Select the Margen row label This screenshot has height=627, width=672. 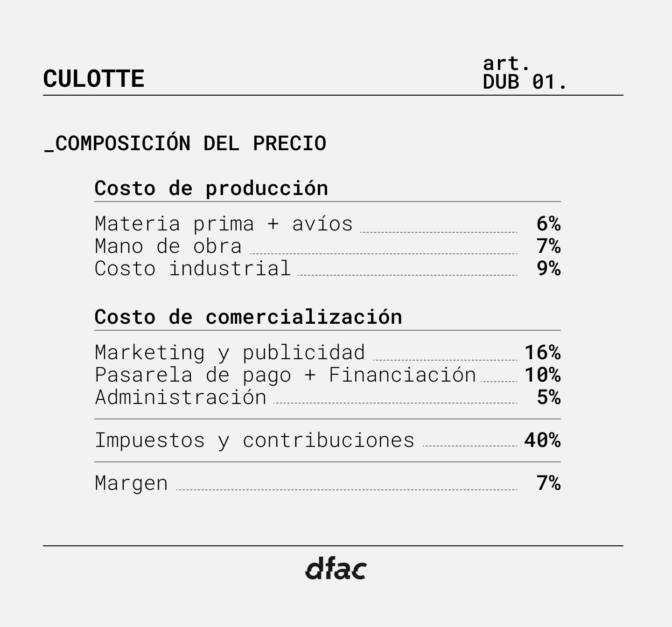tap(131, 483)
